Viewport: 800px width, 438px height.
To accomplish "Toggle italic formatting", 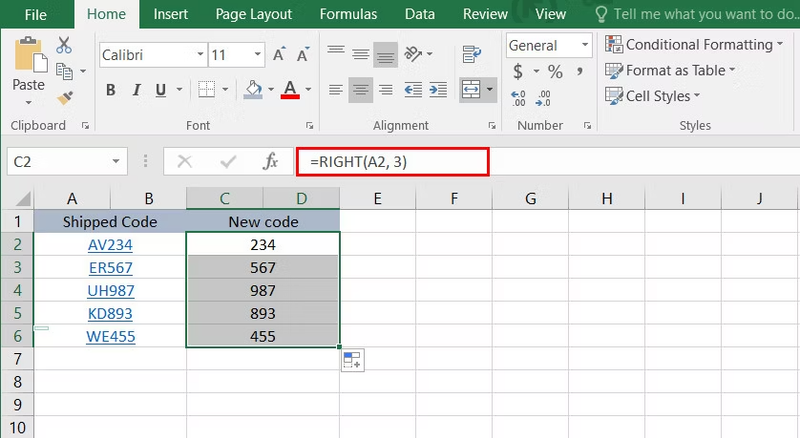I will click(136, 90).
